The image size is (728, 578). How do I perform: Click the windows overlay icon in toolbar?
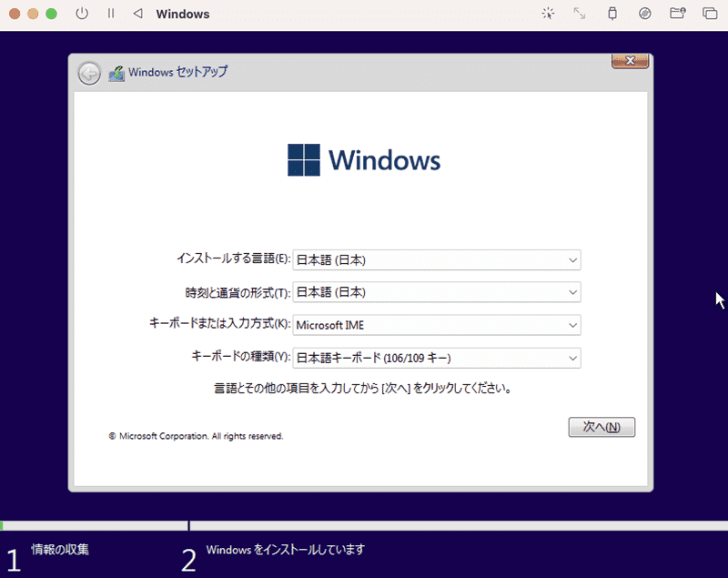tap(710, 14)
